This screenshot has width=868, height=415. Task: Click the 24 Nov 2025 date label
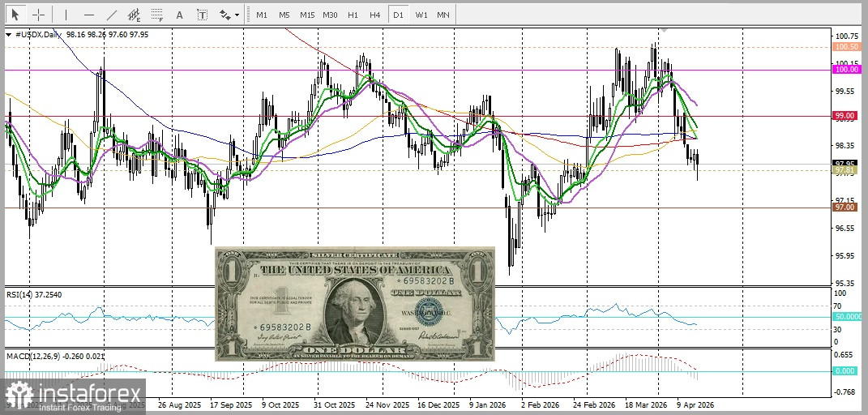[386, 405]
